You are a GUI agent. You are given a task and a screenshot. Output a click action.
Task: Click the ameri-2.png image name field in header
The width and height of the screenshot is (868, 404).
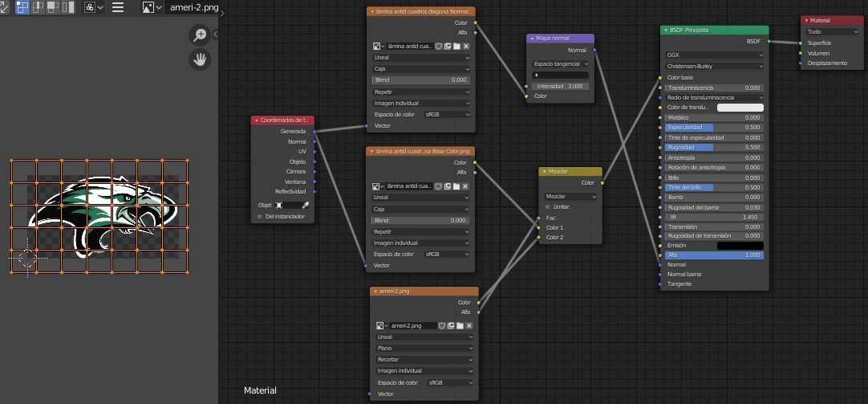click(x=193, y=7)
